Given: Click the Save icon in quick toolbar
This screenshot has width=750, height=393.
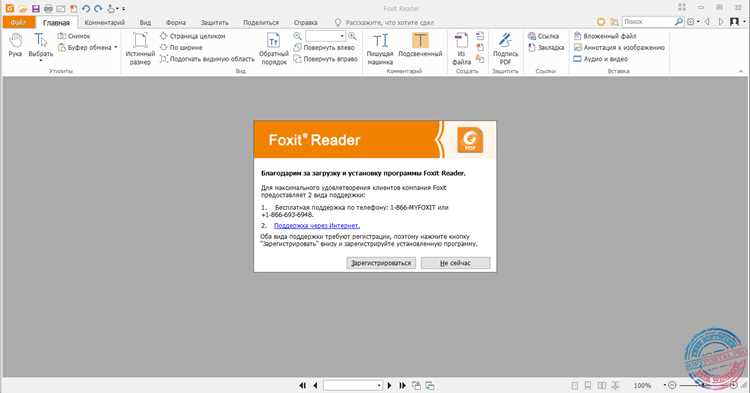Looking at the screenshot, I should point(35,9).
